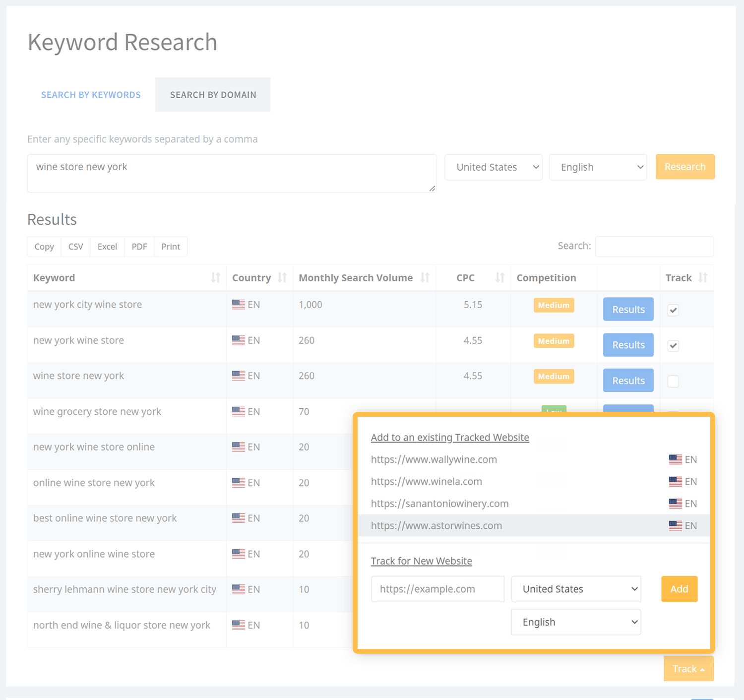Sort by CPC column arrows icon
The width and height of the screenshot is (744, 700).
(499, 278)
